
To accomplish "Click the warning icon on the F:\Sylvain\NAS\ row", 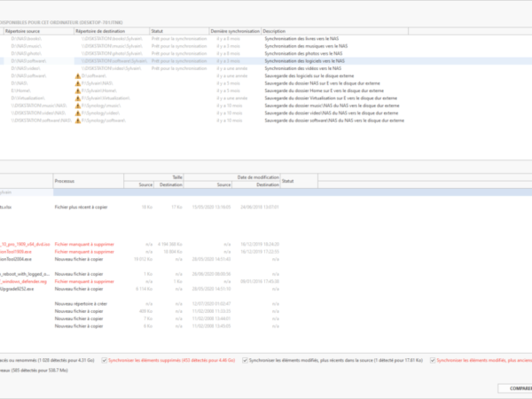I will (x=78, y=83).
